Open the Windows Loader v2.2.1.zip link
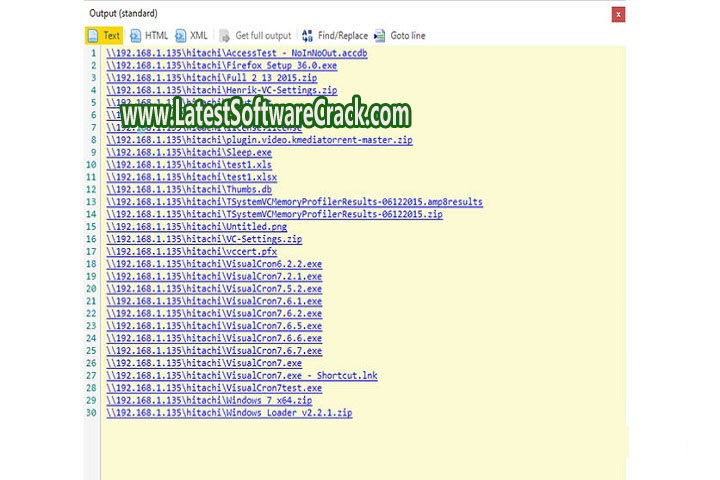 click(x=229, y=412)
